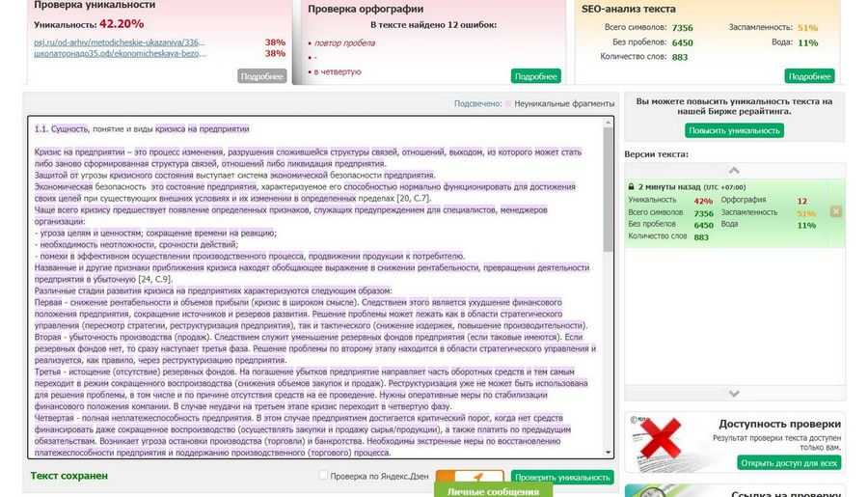Image resolution: width=868 pixels, height=497 pixels.
Task: Click scrollbar down arrow in text area
Action: tap(608, 453)
